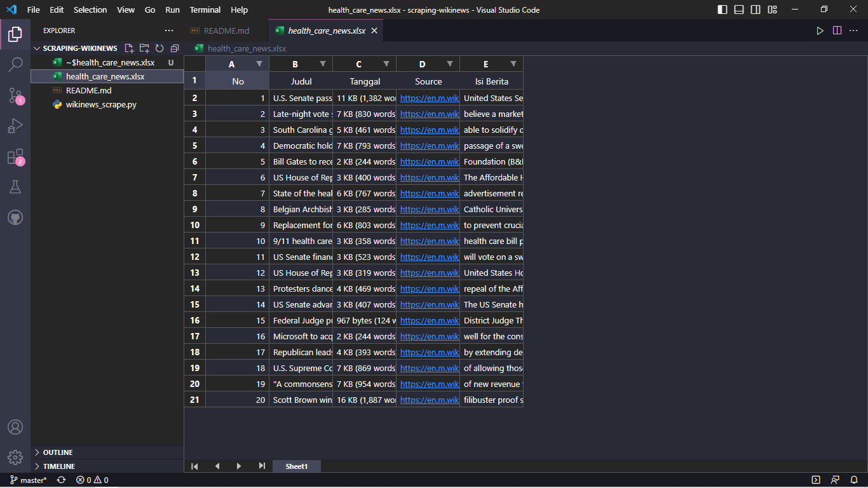Collapse all folders in the Explorer
The height and width of the screenshot is (488, 868).
175,48
